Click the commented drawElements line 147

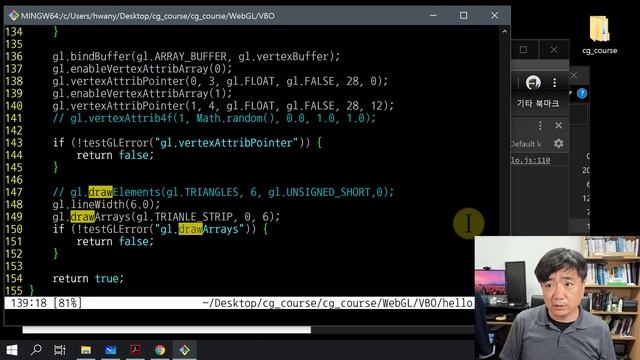[x=223, y=192]
